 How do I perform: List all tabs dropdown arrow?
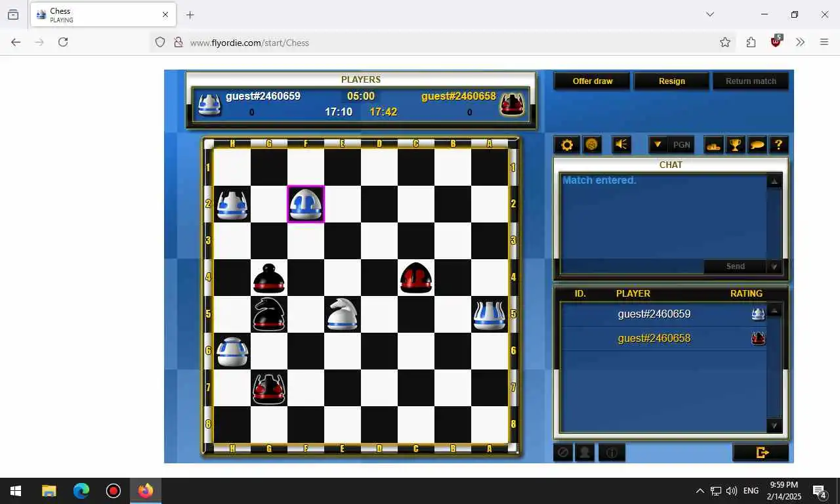click(709, 14)
